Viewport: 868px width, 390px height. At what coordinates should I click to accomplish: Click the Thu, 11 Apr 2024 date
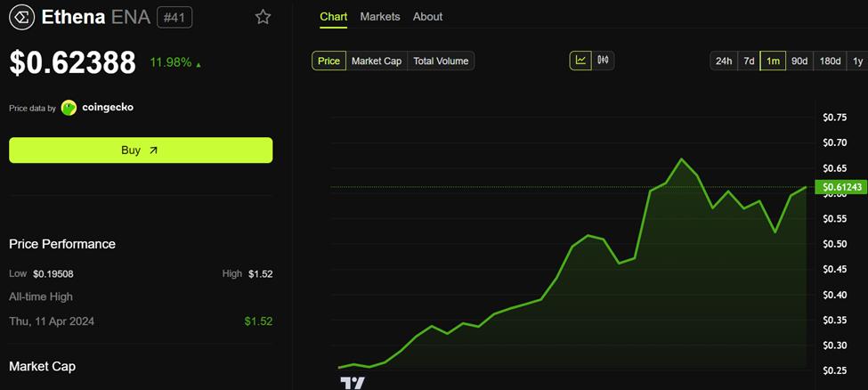pos(52,321)
